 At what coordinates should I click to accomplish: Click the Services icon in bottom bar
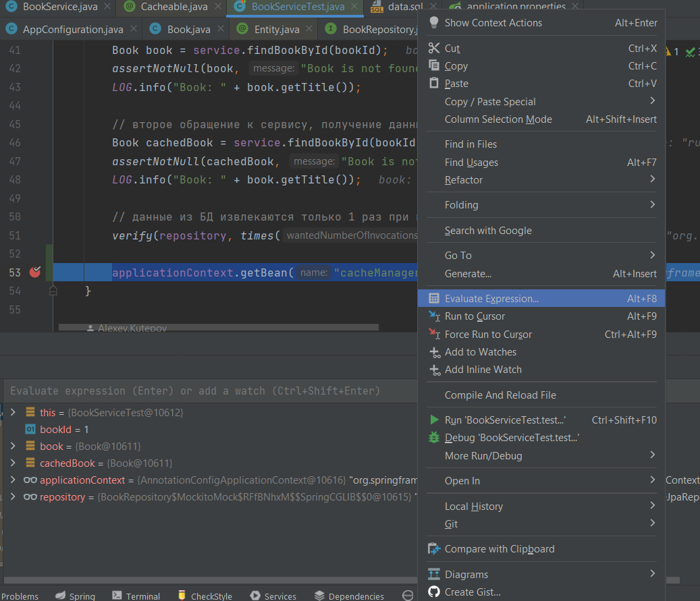click(255, 596)
